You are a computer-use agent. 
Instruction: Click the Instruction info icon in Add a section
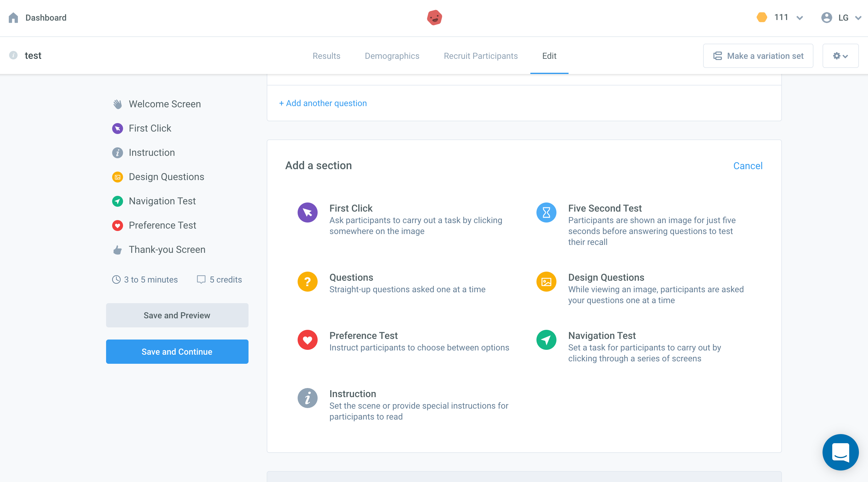click(307, 398)
